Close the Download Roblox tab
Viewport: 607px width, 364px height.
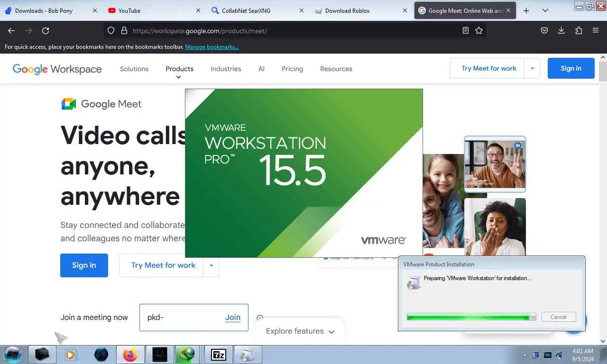point(405,10)
